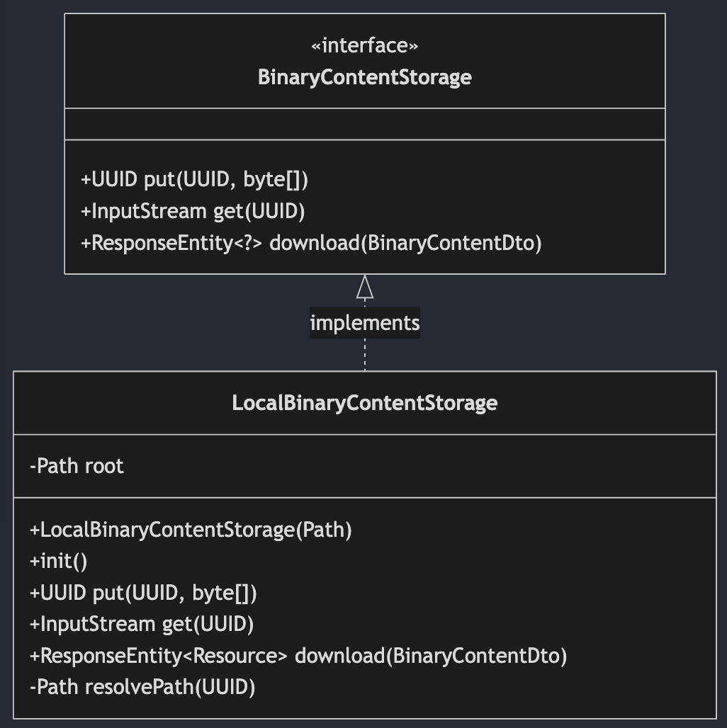Click the -Path resolvePath(UUID) method
This screenshot has height=728, width=727.
click(x=142, y=687)
